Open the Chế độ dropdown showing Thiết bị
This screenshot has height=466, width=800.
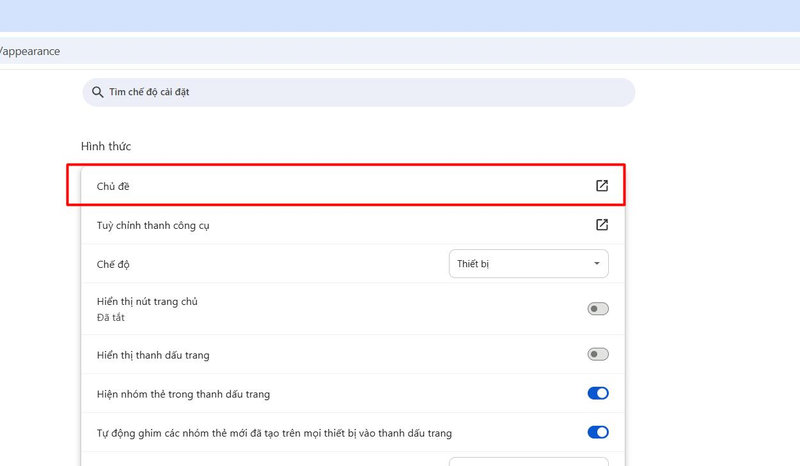(529, 264)
